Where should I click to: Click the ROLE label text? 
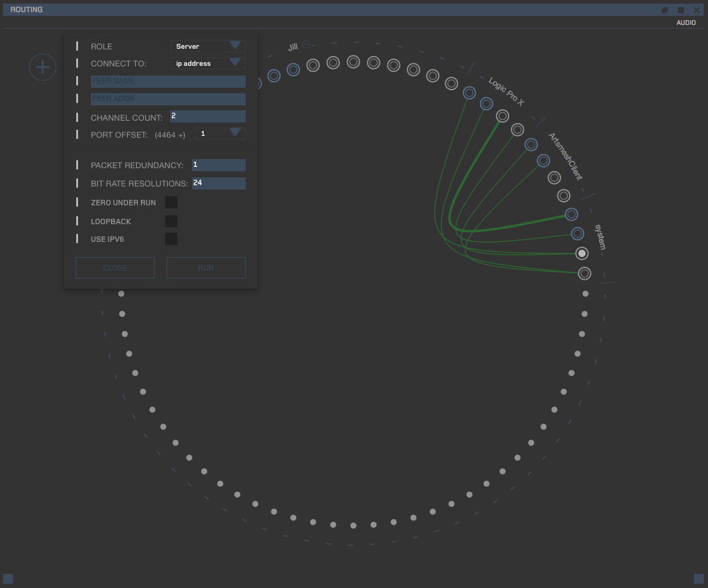pyautogui.click(x=102, y=46)
